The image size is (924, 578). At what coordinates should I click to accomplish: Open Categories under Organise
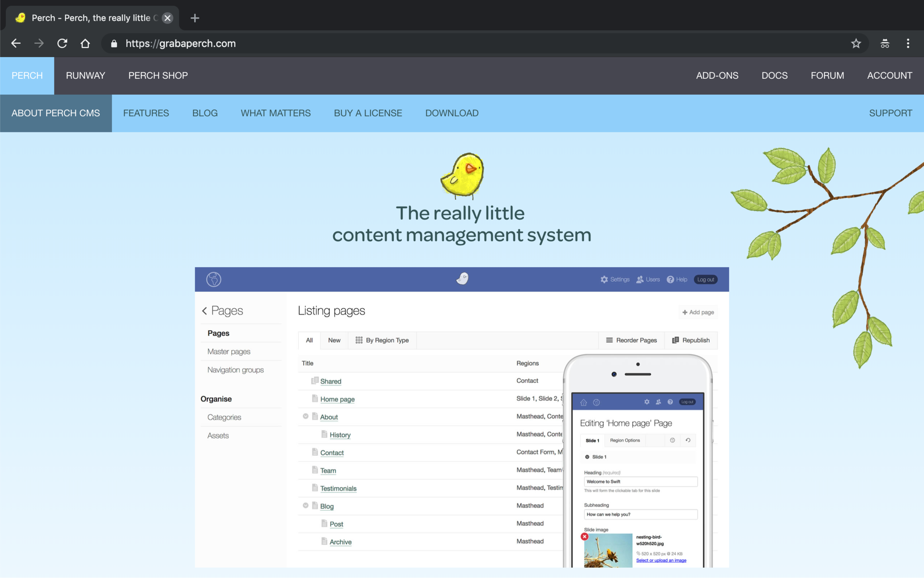click(224, 417)
